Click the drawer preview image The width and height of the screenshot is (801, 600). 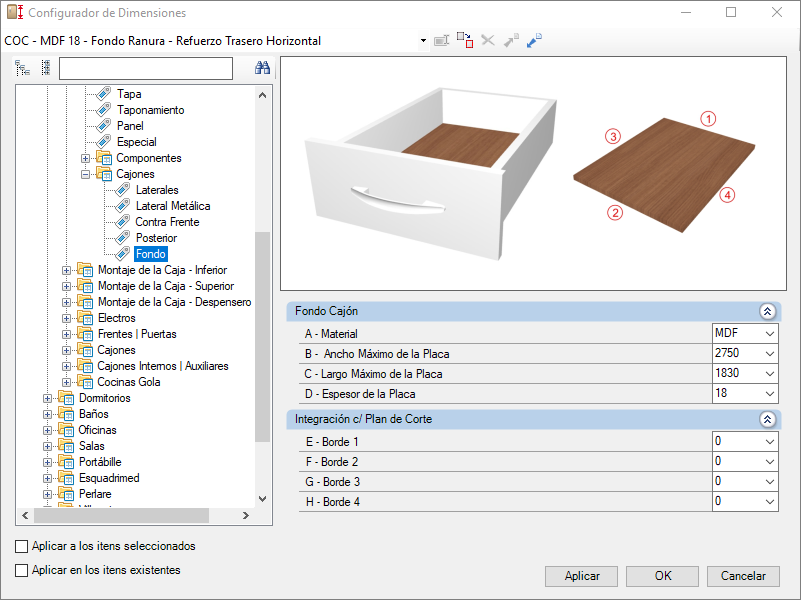[431, 174]
